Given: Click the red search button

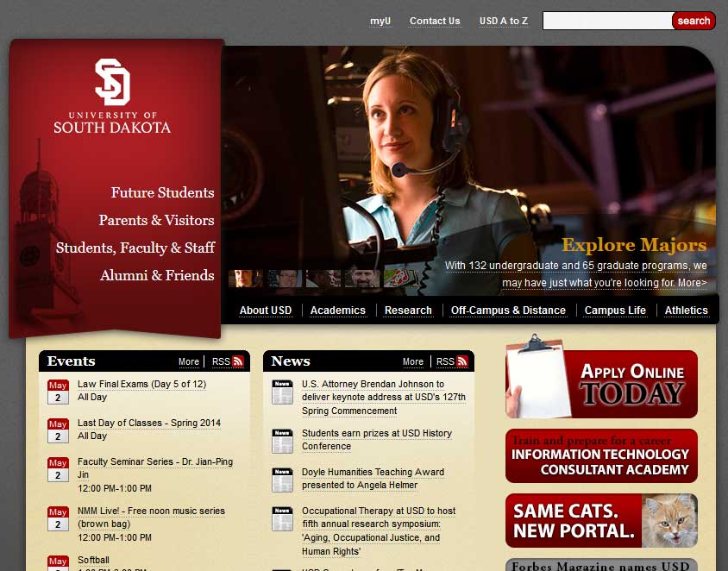Looking at the screenshot, I should (x=693, y=21).
